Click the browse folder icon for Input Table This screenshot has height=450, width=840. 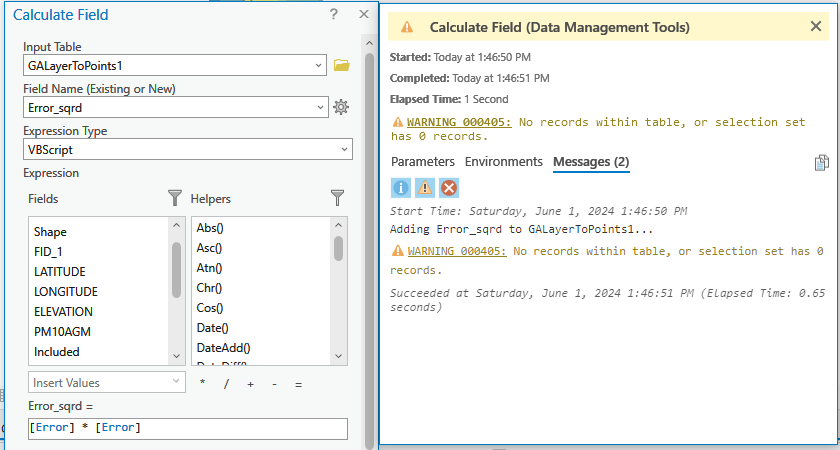pyautogui.click(x=341, y=65)
